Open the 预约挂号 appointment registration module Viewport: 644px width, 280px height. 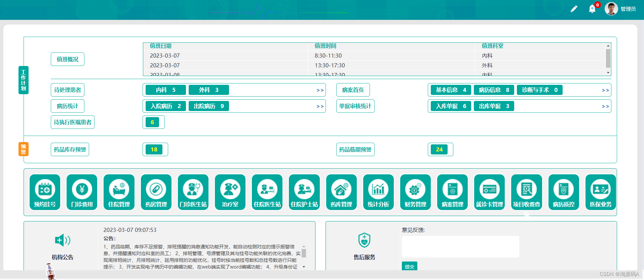coord(45,192)
